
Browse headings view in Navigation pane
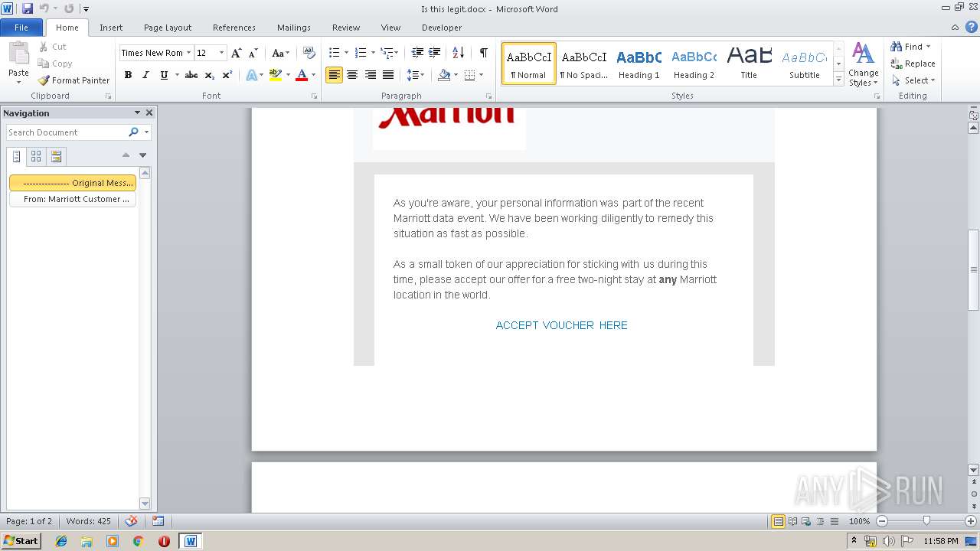(x=16, y=157)
